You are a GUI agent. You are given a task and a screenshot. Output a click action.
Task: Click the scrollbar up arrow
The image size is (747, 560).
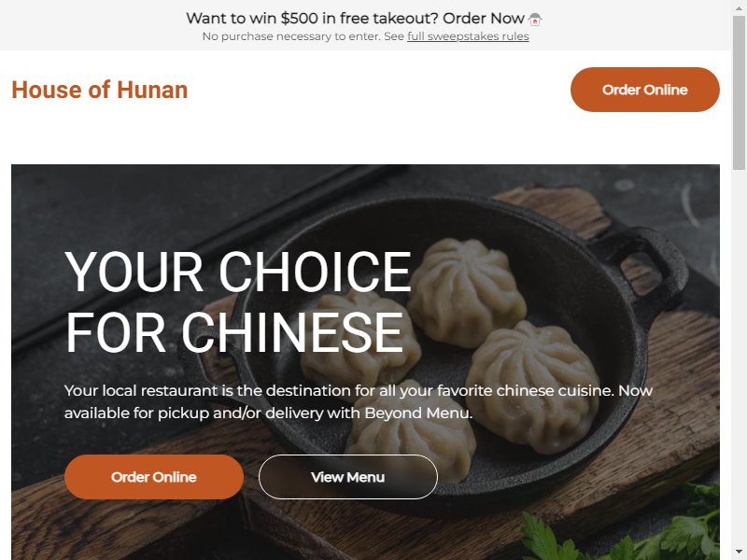739,7
